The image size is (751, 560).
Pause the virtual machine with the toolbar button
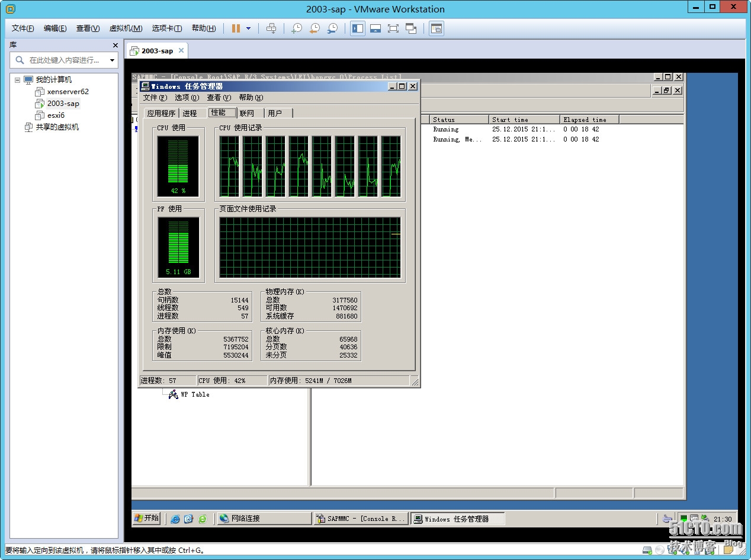click(x=236, y=28)
